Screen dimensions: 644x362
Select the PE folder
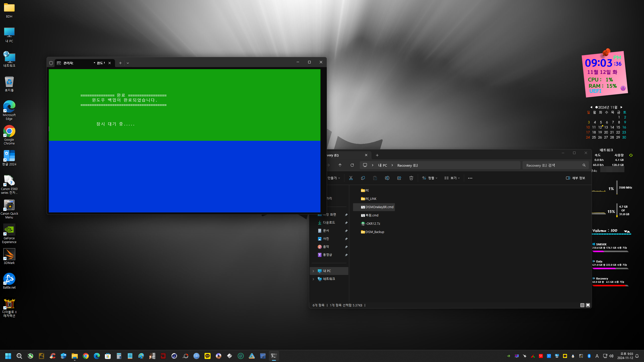(x=365, y=191)
